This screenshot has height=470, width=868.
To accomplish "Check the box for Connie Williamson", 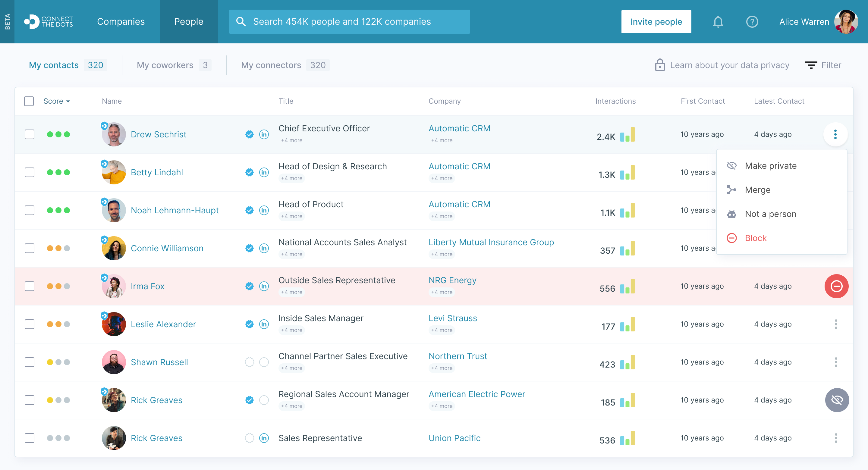I will tap(30, 248).
